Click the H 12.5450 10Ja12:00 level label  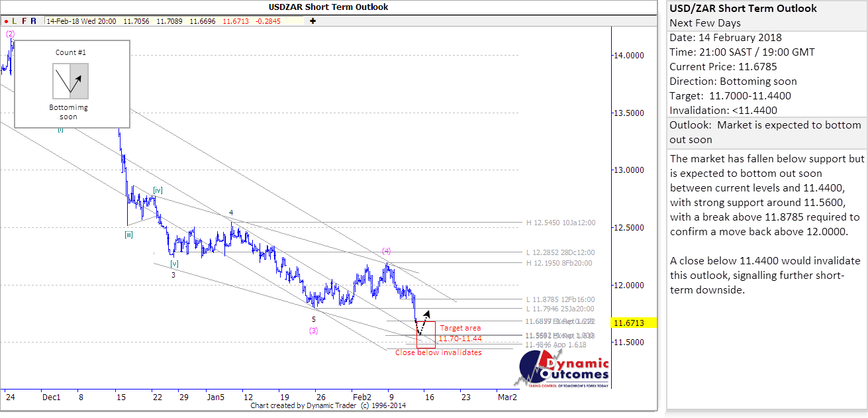(x=560, y=223)
